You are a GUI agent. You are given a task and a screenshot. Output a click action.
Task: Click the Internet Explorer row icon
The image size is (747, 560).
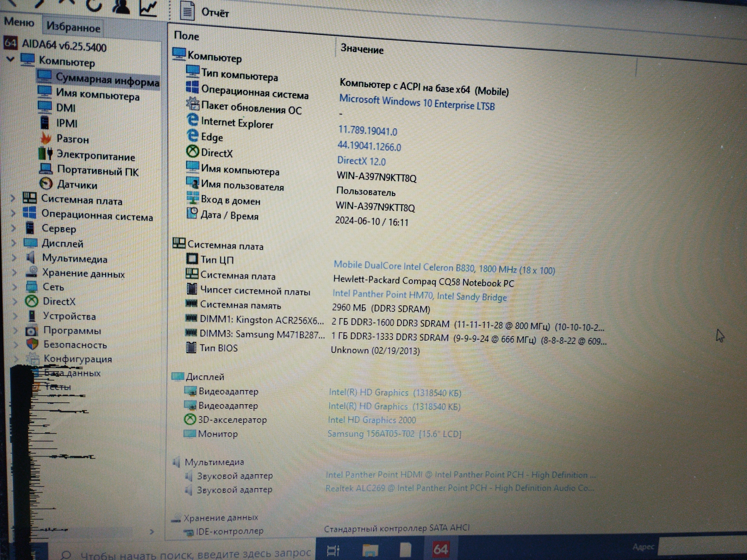(x=192, y=119)
